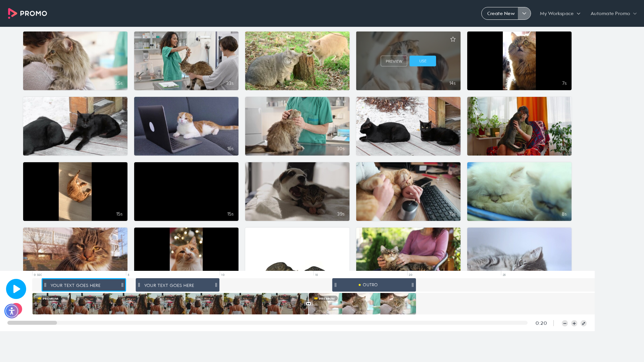
Task: Select the dog and kitten 39s thumbnail
Action: tap(297, 191)
